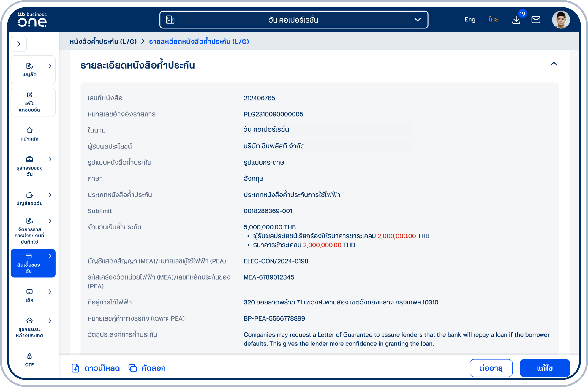Screen dimensions: 588x387
Task: Open the mail inbox envelope icon
Action: pyautogui.click(x=536, y=19)
